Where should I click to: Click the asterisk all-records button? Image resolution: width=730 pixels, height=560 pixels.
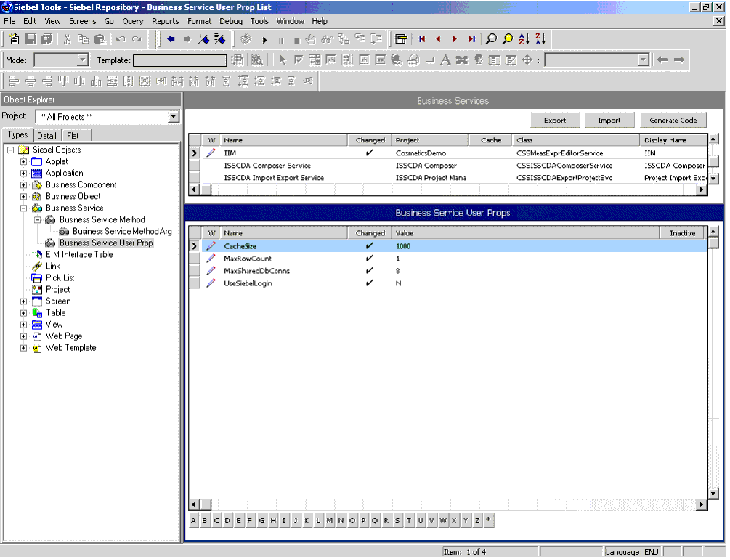tap(488, 521)
